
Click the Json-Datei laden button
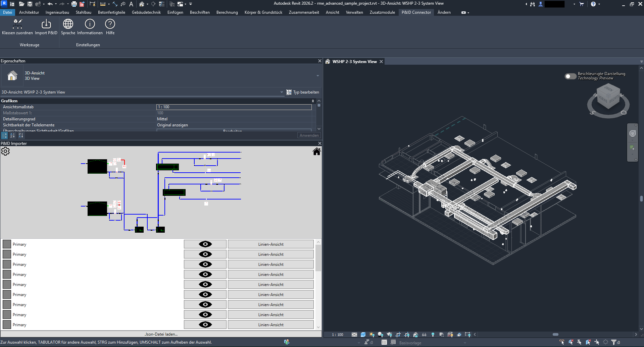161,334
